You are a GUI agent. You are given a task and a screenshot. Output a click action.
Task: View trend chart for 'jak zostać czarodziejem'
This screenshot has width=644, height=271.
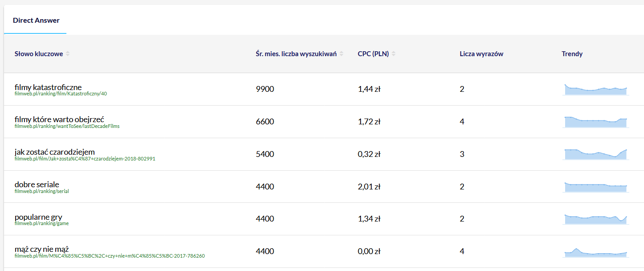coord(595,154)
